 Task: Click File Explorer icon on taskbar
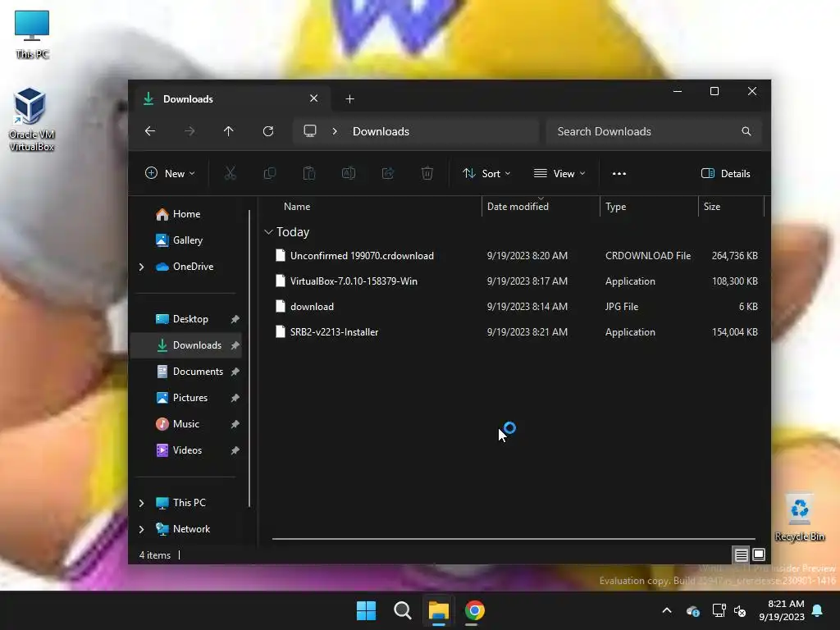(x=438, y=610)
